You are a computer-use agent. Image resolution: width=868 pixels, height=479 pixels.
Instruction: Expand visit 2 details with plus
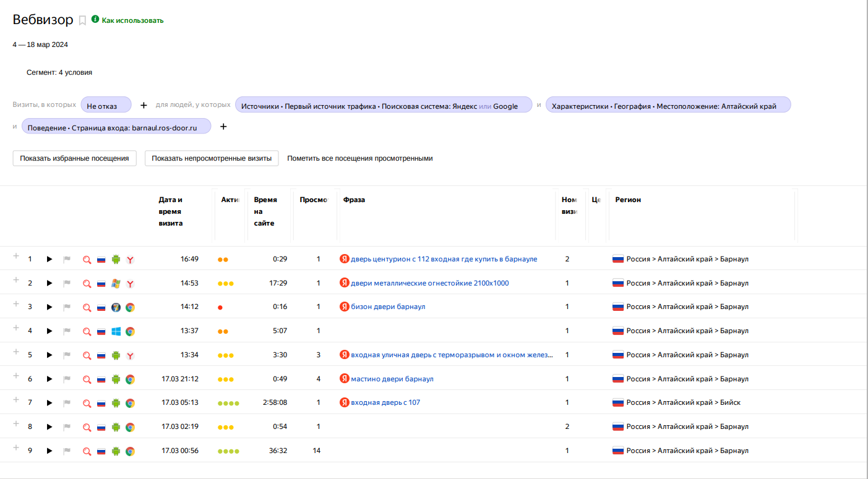pos(16,280)
